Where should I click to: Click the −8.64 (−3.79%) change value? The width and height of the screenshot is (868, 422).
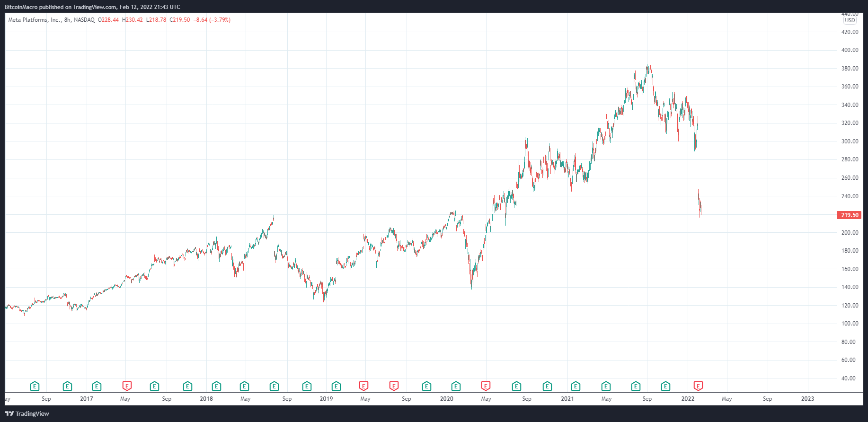coord(212,20)
